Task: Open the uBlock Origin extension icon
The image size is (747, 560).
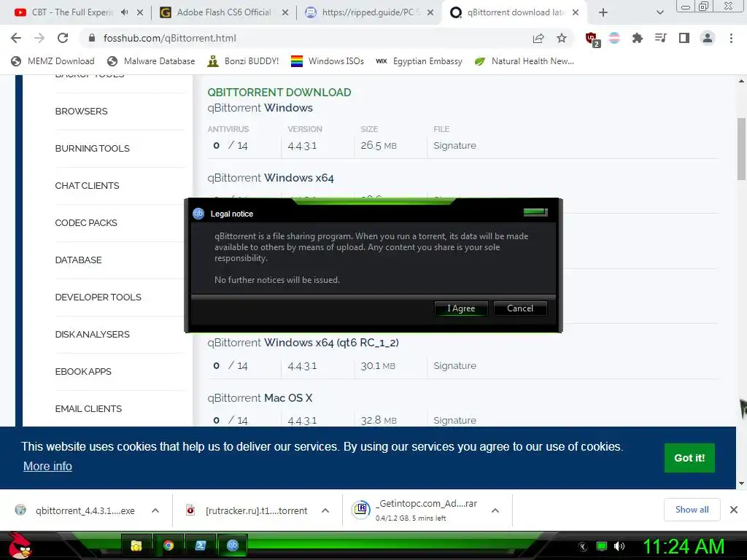Action: [592, 39]
